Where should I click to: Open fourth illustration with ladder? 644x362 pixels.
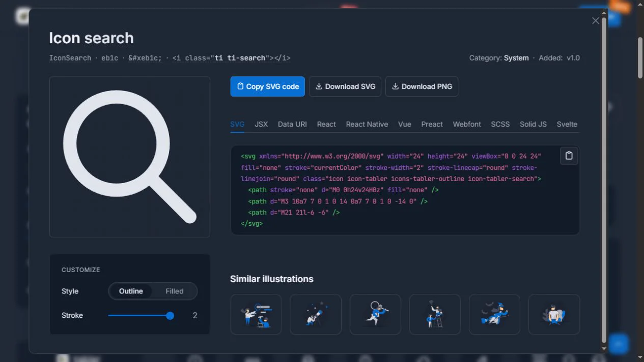click(435, 314)
